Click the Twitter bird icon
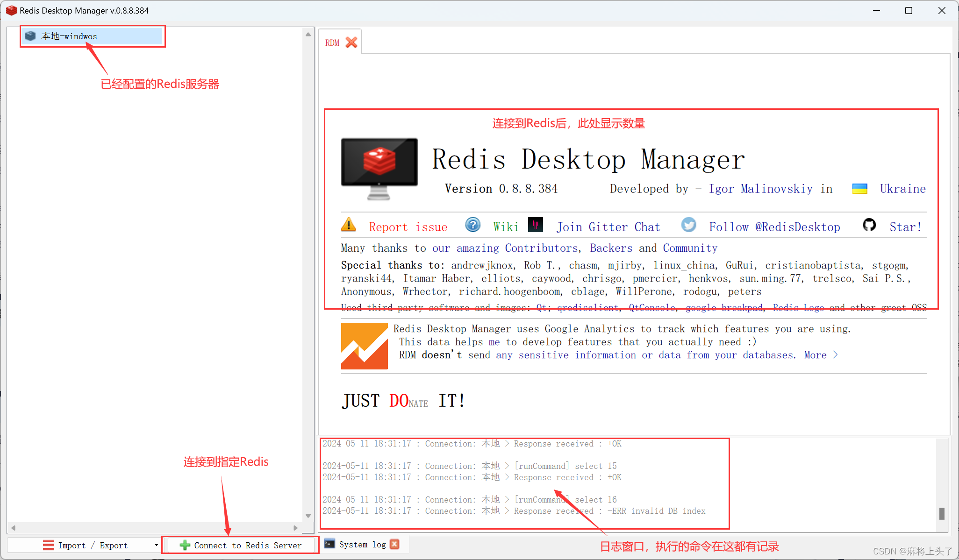Viewport: 959px width, 560px height. 689,225
